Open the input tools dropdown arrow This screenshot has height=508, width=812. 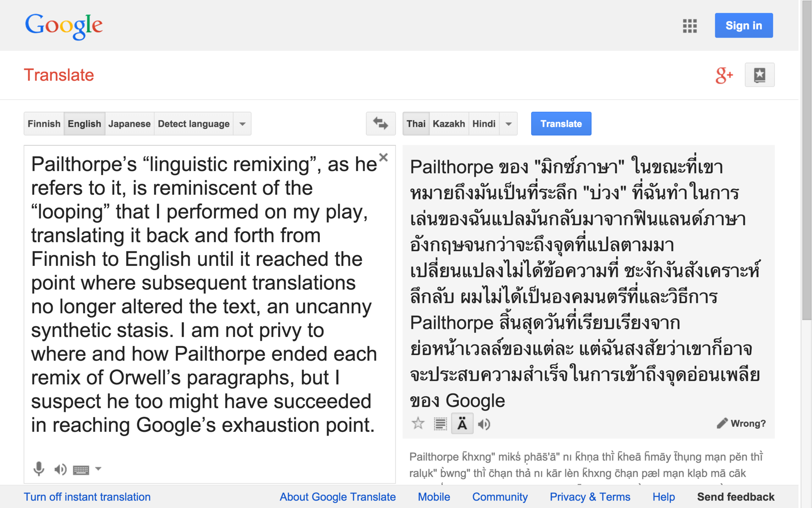pos(98,469)
